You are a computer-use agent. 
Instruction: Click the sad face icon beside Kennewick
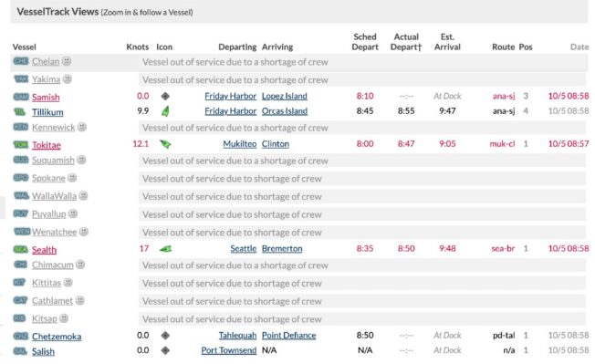point(82,127)
